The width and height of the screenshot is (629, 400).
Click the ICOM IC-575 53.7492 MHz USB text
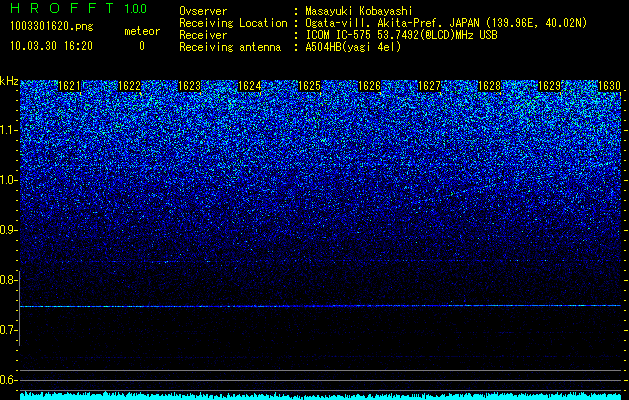point(401,35)
